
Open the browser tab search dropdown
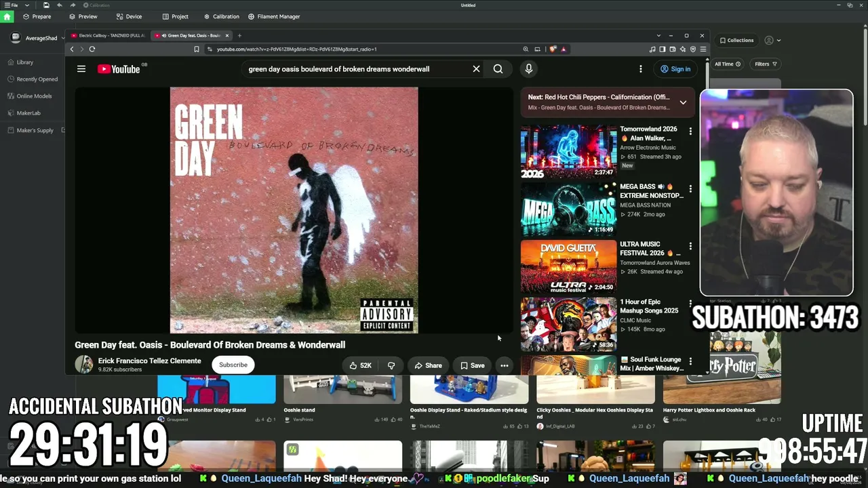point(658,35)
